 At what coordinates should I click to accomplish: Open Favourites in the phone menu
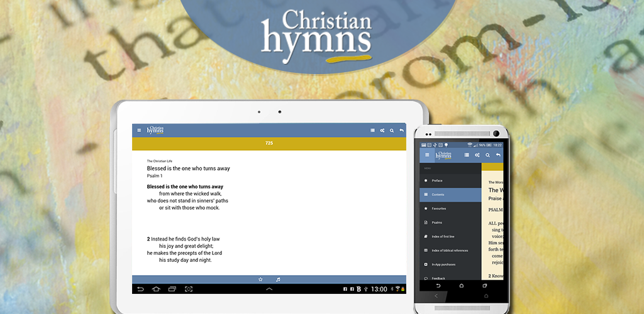[x=450, y=208]
